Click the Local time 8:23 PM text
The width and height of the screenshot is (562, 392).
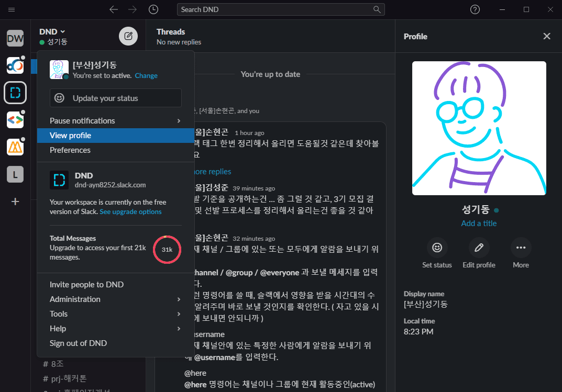point(418,331)
